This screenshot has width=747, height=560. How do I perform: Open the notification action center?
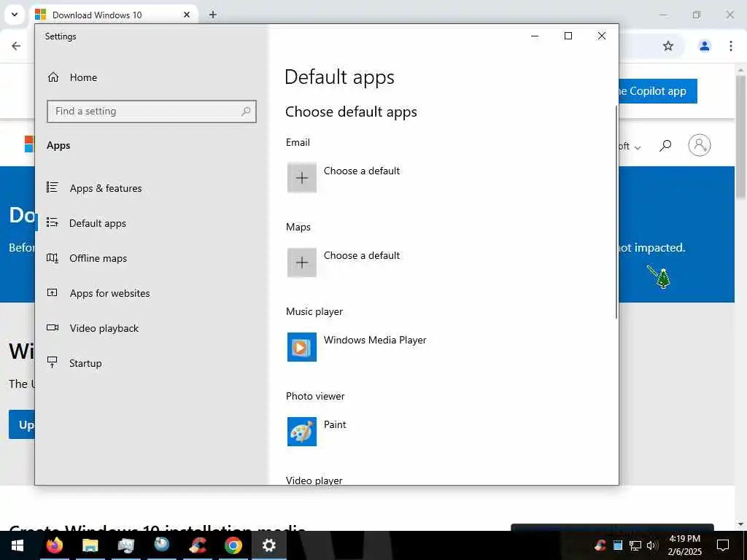coord(723,545)
